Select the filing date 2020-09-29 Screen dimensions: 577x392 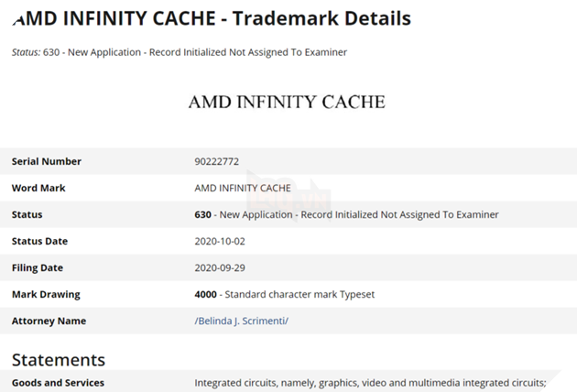pyautogui.click(x=220, y=267)
